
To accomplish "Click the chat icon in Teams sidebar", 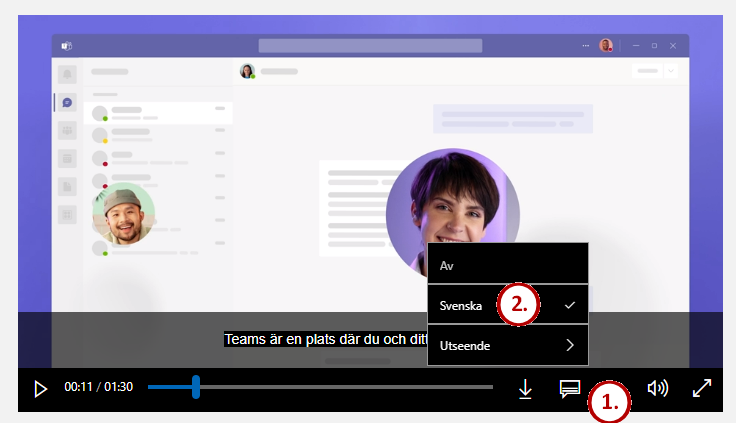I will 67,102.
